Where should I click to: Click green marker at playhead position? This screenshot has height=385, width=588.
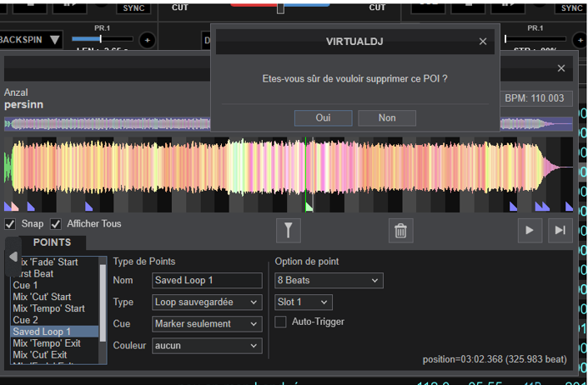[x=309, y=207]
